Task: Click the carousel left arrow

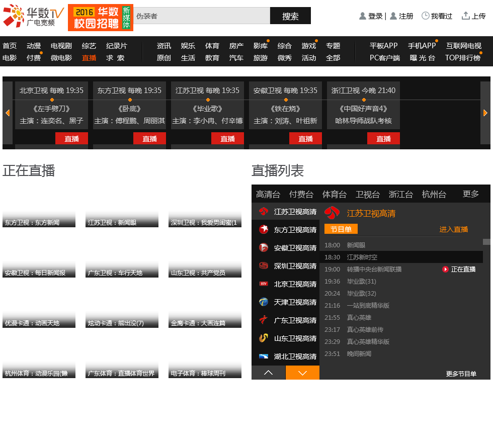Action: point(8,113)
